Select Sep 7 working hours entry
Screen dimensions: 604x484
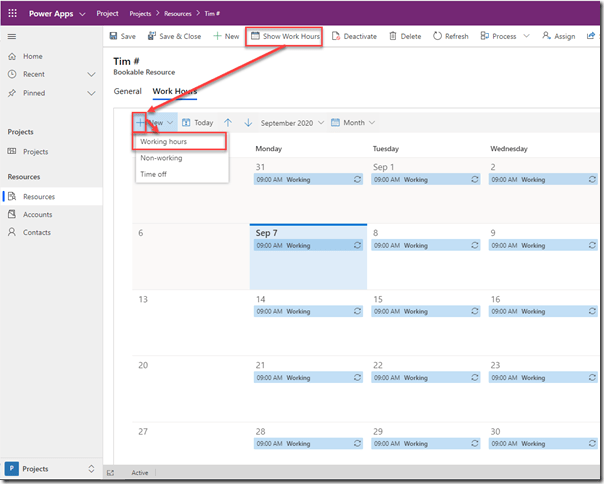click(308, 245)
